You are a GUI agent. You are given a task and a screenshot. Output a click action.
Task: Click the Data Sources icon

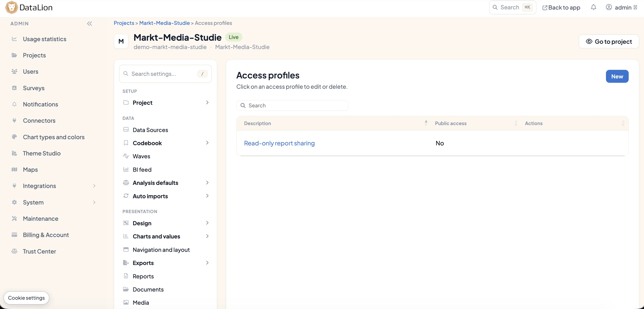(126, 130)
